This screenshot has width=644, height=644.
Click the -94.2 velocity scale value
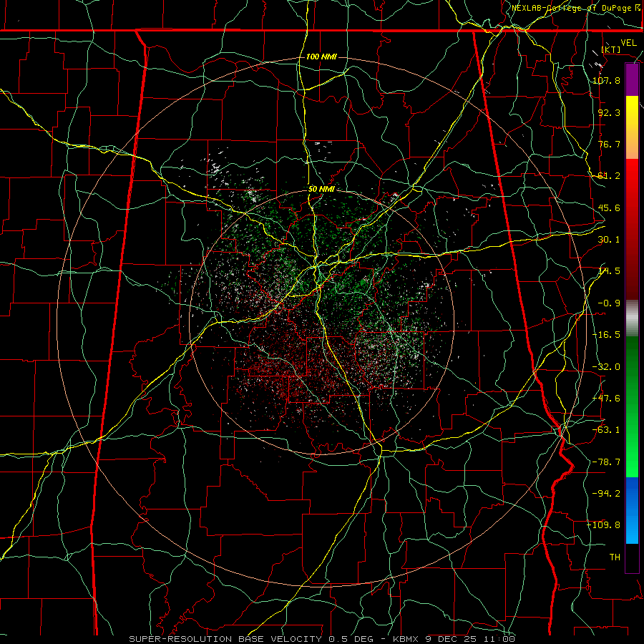606,493
